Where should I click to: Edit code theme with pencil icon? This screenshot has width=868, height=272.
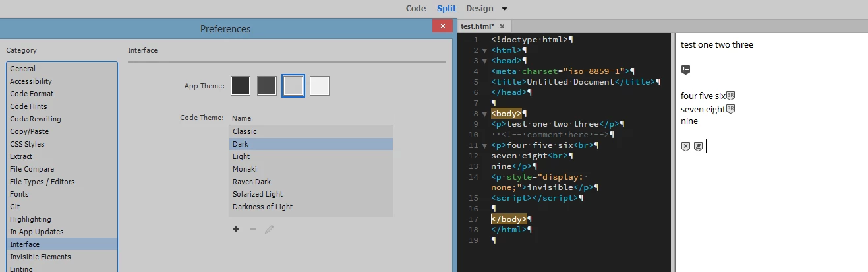pos(269,229)
